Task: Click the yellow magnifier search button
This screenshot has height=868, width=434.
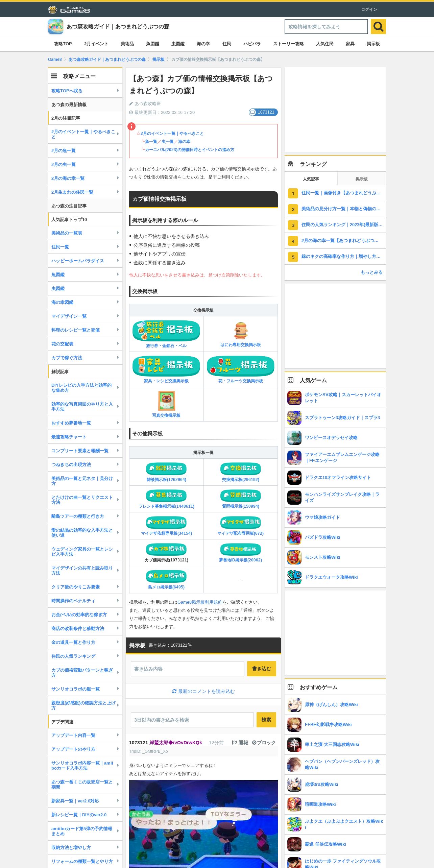Action: pyautogui.click(x=378, y=26)
